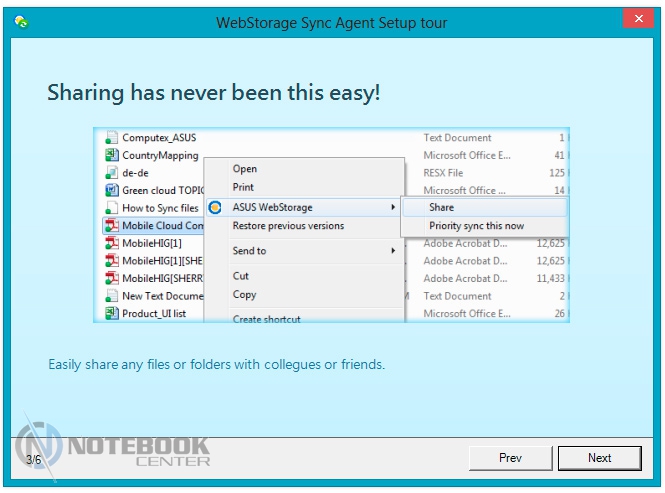Click the MobileHIG[1] PDF icon

[112, 244]
